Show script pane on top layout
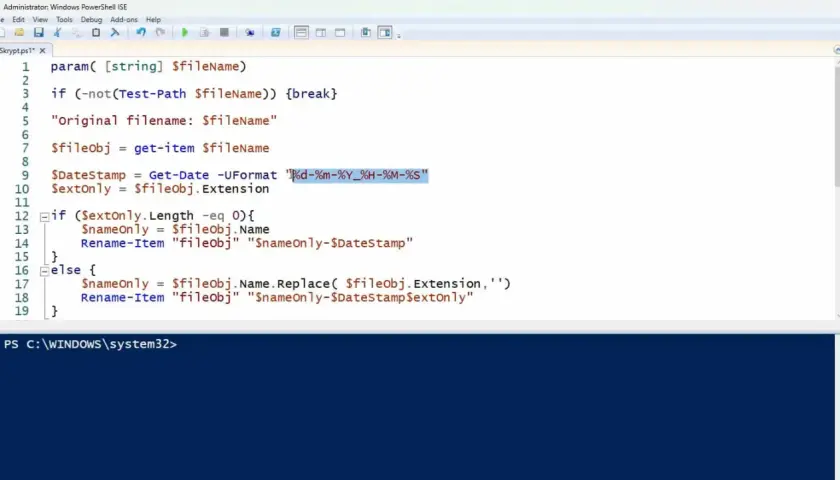This screenshot has height=480, width=840. [301, 33]
